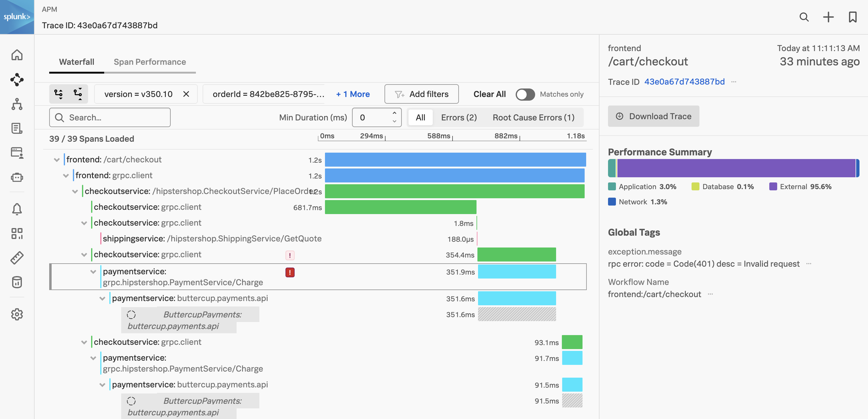Open ellipsis menu next to Trace ID
This screenshot has height=419, width=868.
(733, 82)
